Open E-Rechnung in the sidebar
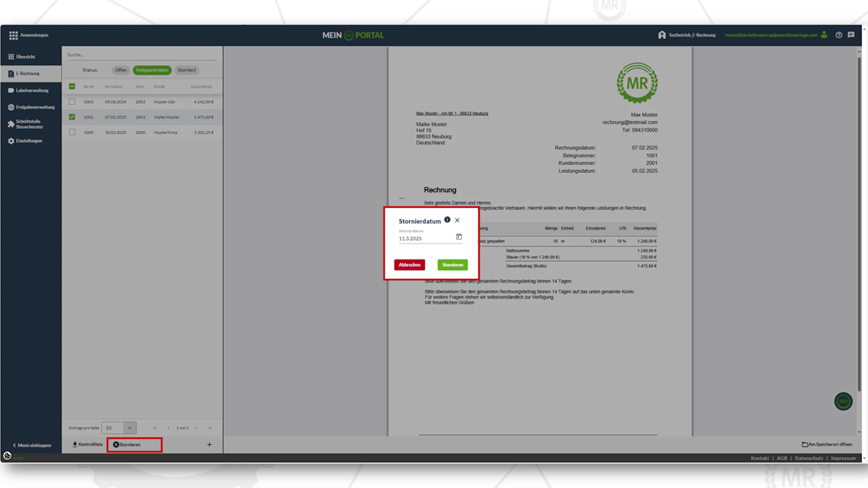The image size is (868, 488). click(x=31, y=74)
